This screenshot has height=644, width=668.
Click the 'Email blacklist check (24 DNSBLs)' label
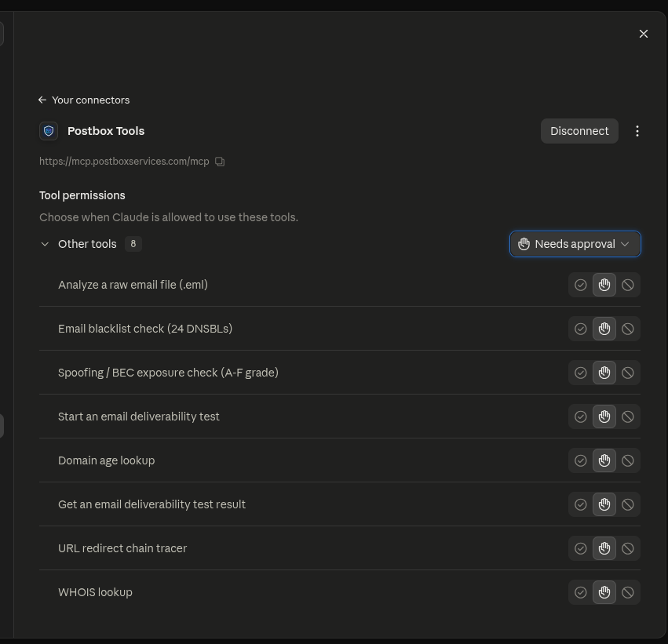pyautogui.click(x=145, y=329)
